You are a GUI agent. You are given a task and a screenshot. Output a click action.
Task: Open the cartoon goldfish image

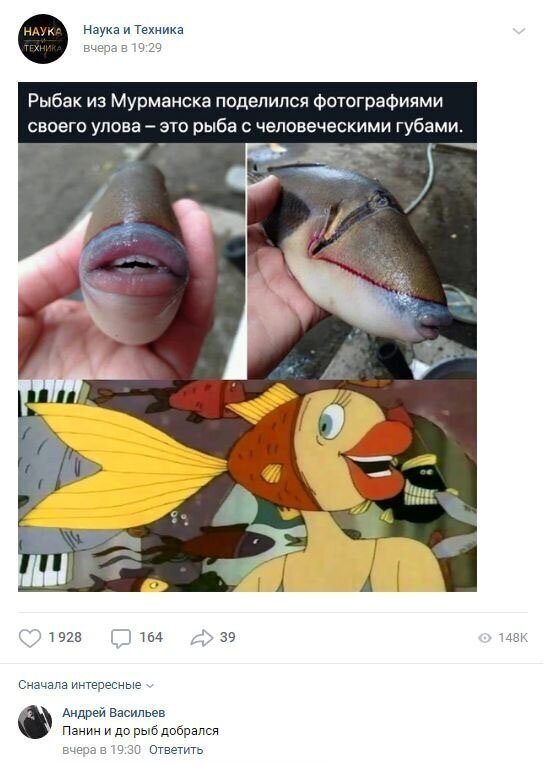pyautogui.click(x=247, y=486)
